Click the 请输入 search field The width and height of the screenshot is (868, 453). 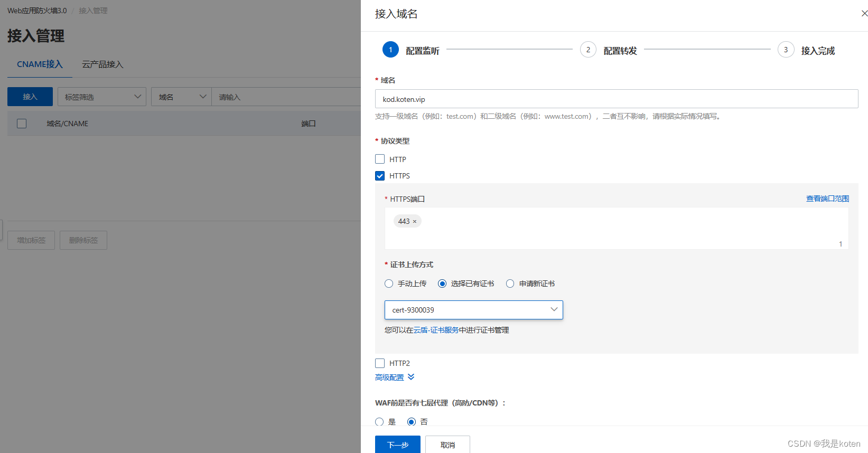[286, 97]
